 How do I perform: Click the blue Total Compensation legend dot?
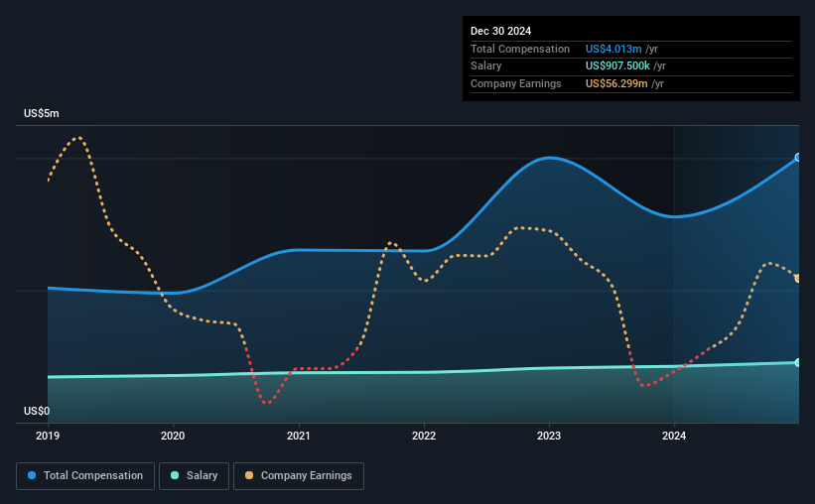32,475
